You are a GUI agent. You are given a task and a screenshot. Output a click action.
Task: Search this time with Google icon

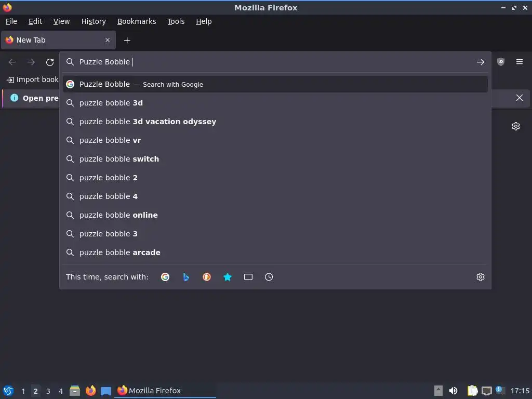[x=165, y=277]
